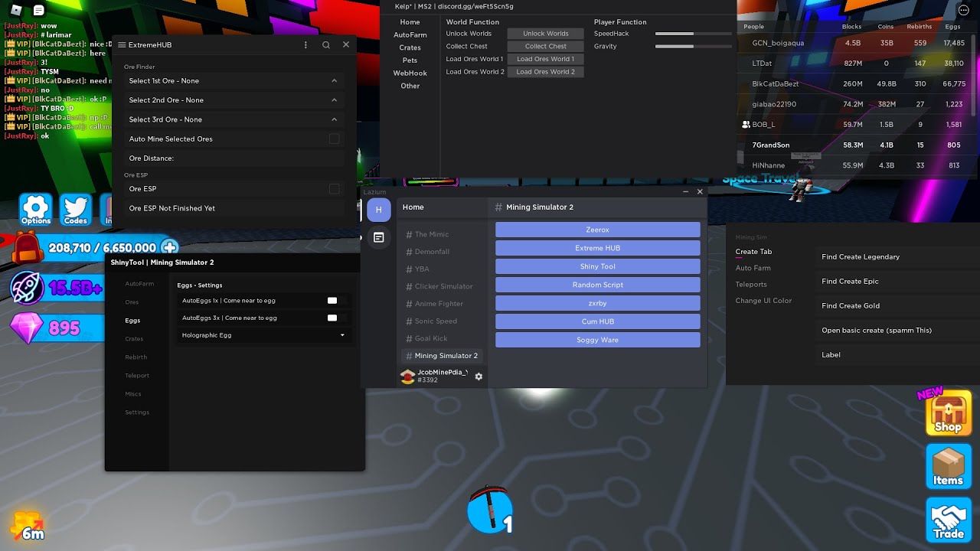This screenshot has height=551, width=980.
Task: Open the Roblox chat icon
Action: [39, 10]
